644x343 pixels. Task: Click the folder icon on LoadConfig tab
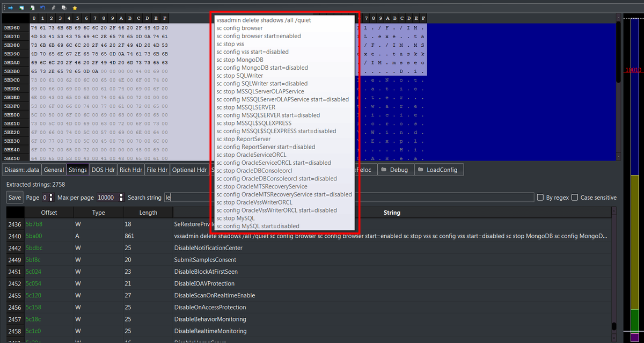pyautogui.click(x=421, y=170)
